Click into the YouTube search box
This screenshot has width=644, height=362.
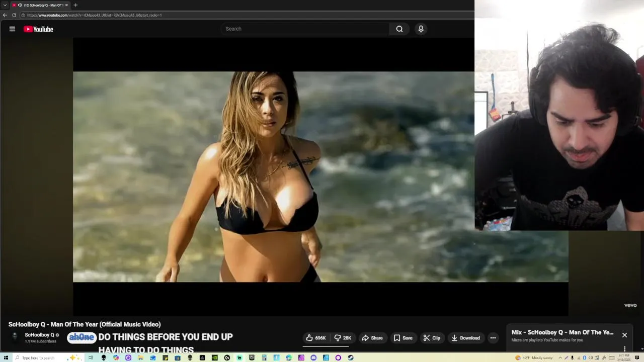click(305, 29)
